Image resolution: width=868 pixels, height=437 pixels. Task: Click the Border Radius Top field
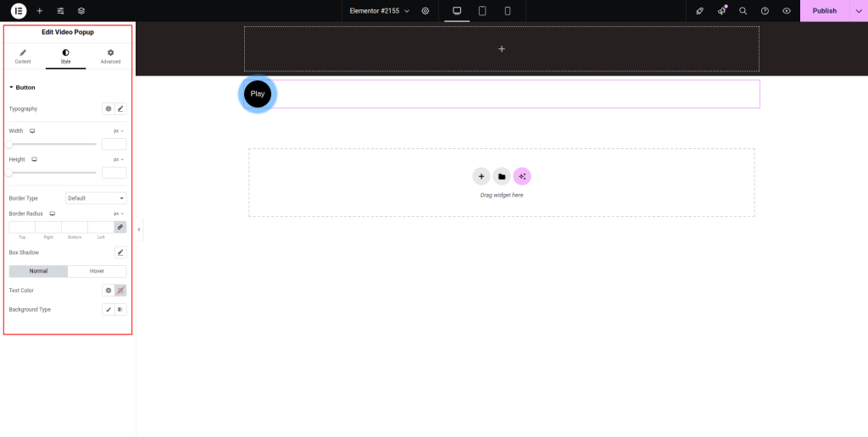(22, 227)
